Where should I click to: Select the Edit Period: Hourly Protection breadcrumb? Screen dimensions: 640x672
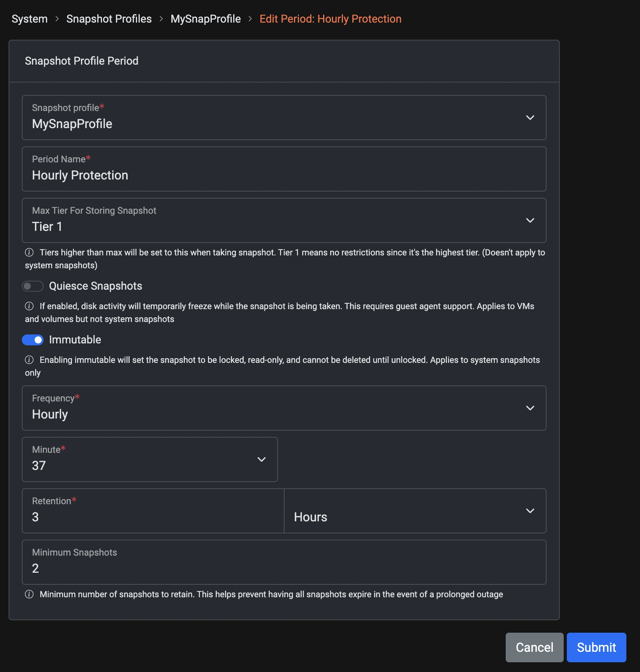point(330,18)
